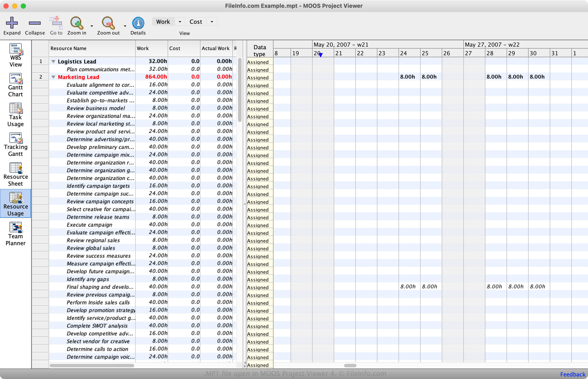Select row number 2 header
Viewport: 588px width, 379px height.
point(40,77)
